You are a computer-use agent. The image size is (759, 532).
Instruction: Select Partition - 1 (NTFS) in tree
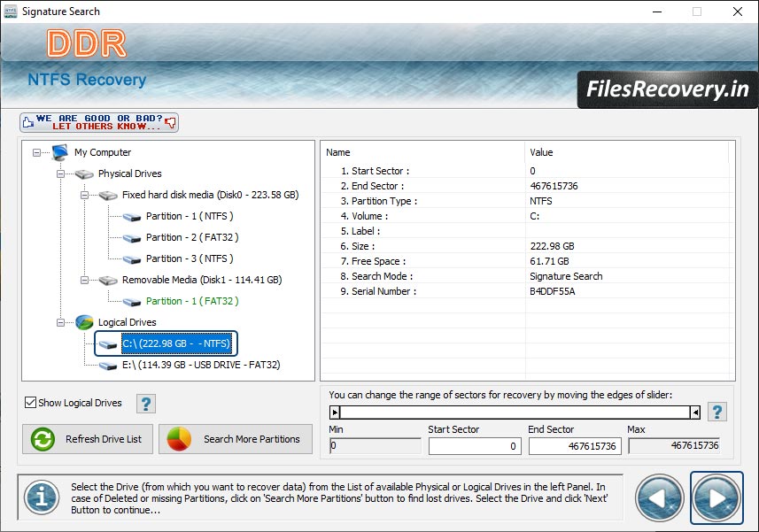tap(190, 216)
